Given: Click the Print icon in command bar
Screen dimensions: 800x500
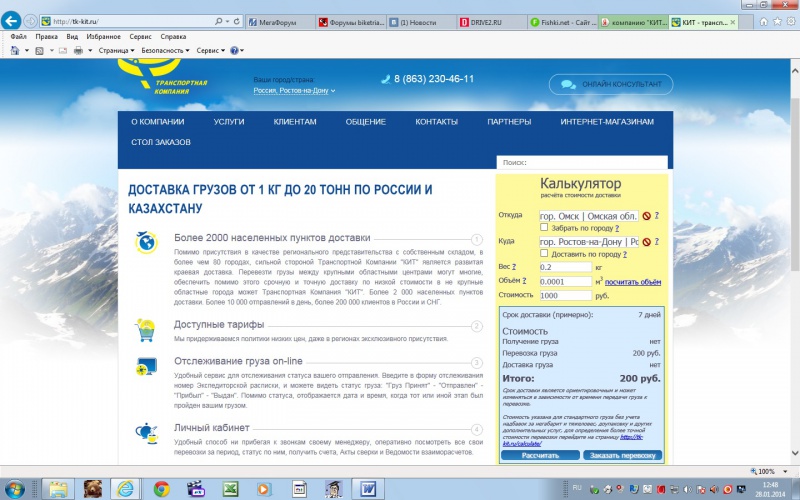Looking at the screenshot, I should pos(78,51).
